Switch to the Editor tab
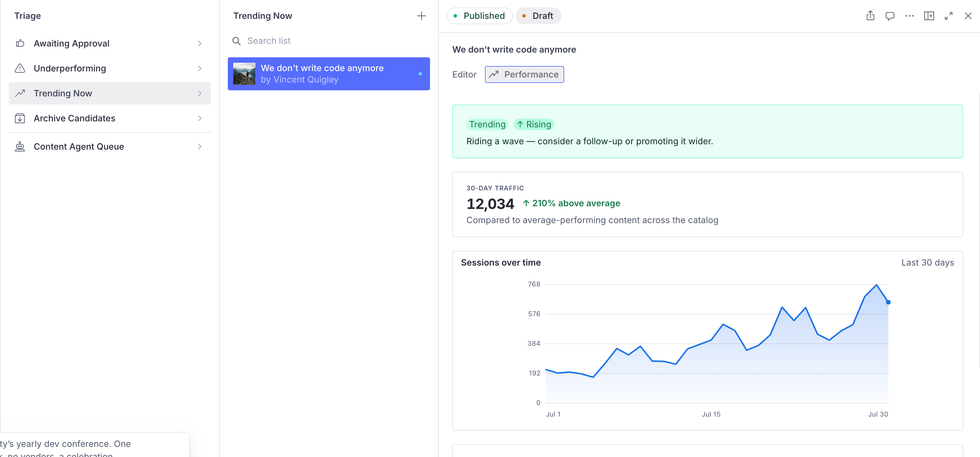The height and width of the screenshot is (457, 980). tap(464, 74)
